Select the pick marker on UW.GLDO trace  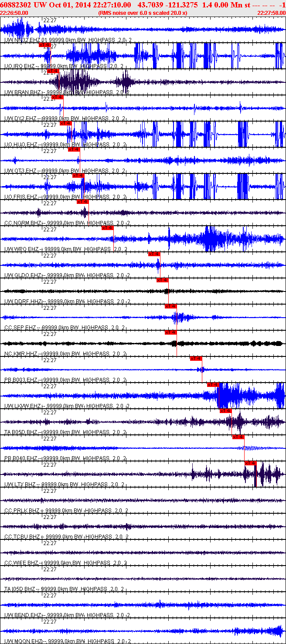(x=154, y=254)
